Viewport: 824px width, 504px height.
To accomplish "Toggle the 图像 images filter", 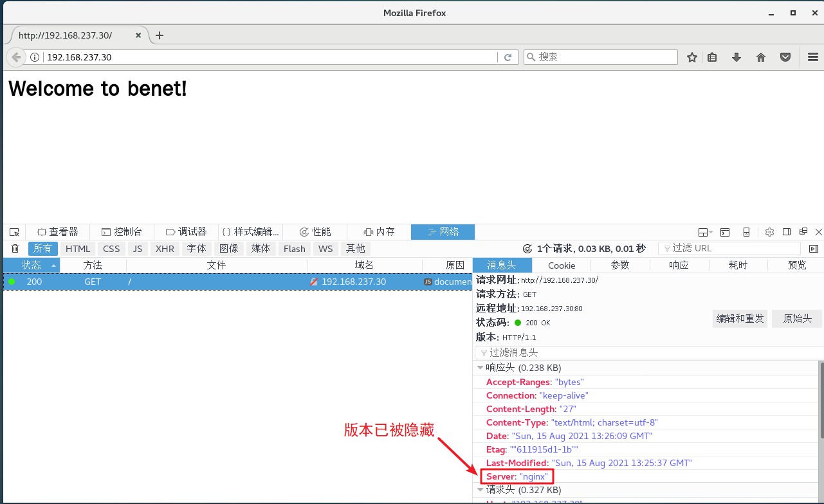I will point(229,249).
